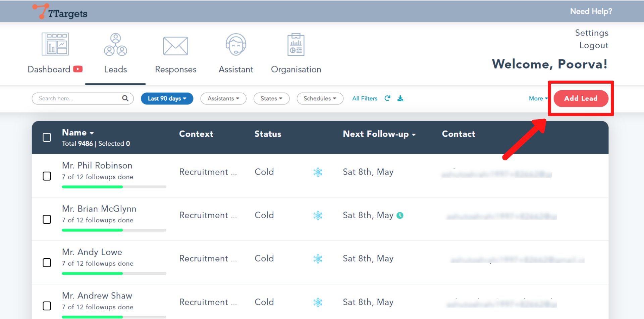Click the refresh filters icon
644x319 pixels.
387,98
